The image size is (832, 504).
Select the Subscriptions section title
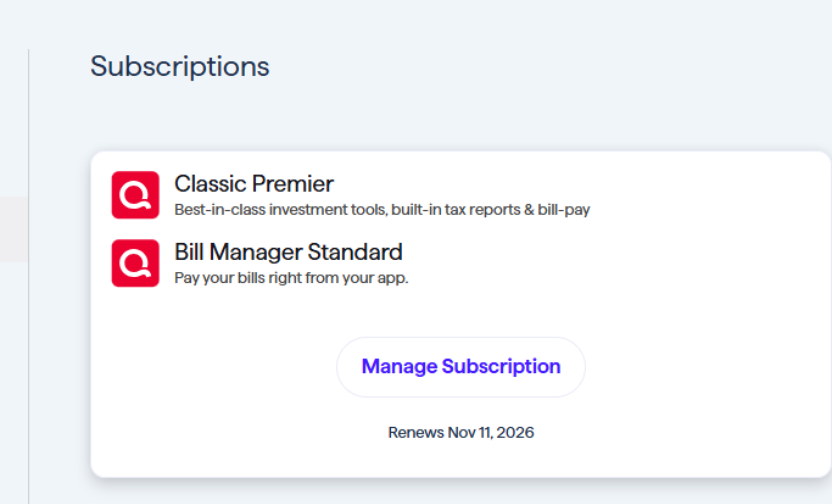tap(180, 66)
